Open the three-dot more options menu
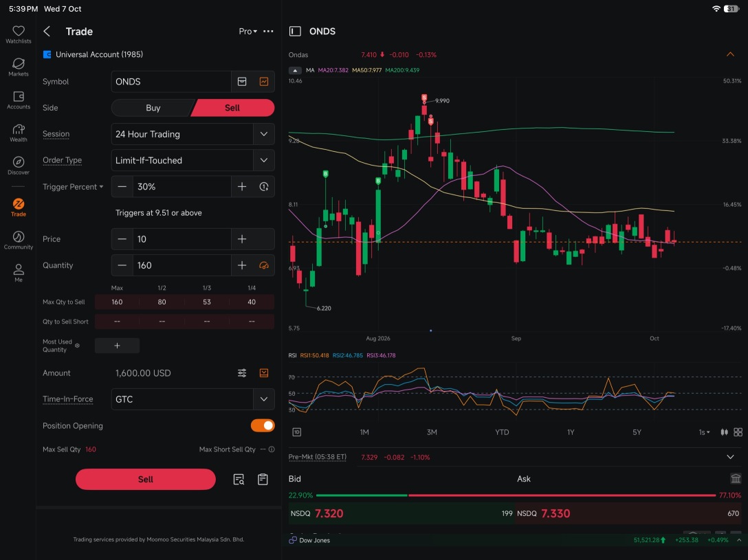748x560 pixels. [269, 32]
